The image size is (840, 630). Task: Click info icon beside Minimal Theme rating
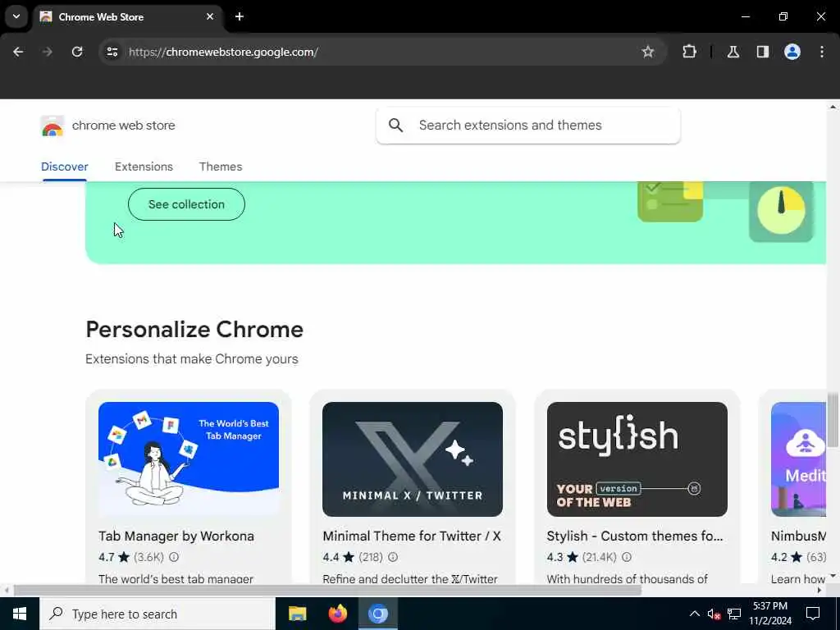coord(393,557)
